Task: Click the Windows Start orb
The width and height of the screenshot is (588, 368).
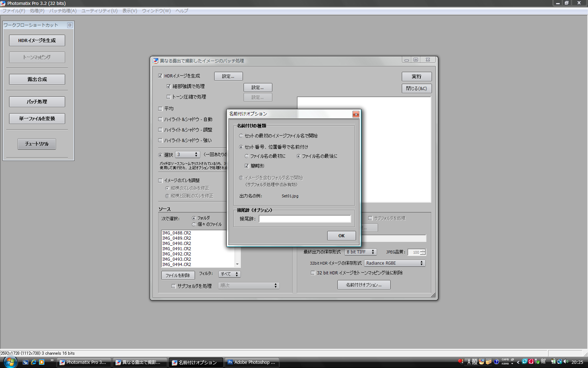Action: (10, 362)
